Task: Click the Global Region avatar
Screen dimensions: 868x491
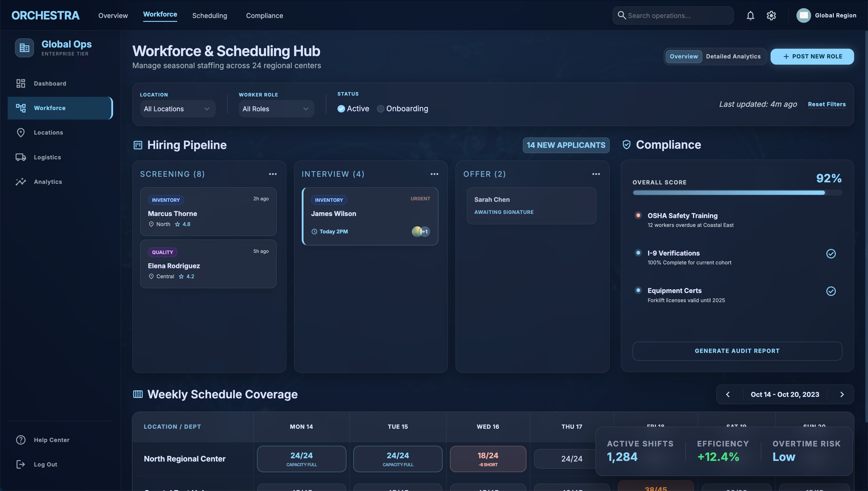Action: (803, 16)
